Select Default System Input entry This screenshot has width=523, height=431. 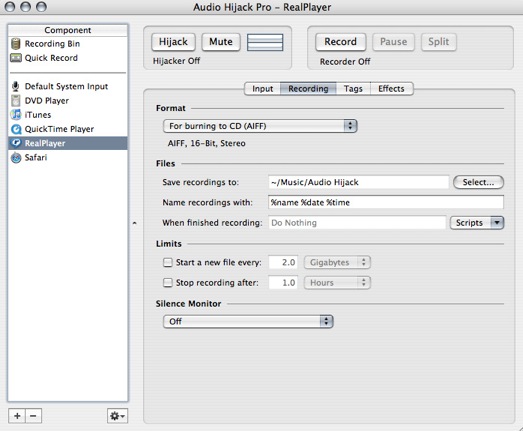click(x=68, y=86)
